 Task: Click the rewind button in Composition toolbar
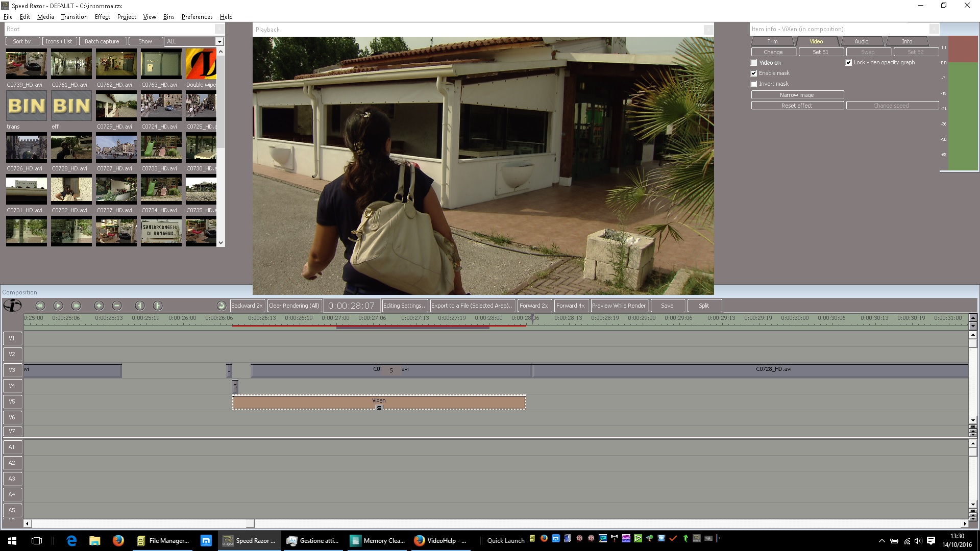(40, 306)
